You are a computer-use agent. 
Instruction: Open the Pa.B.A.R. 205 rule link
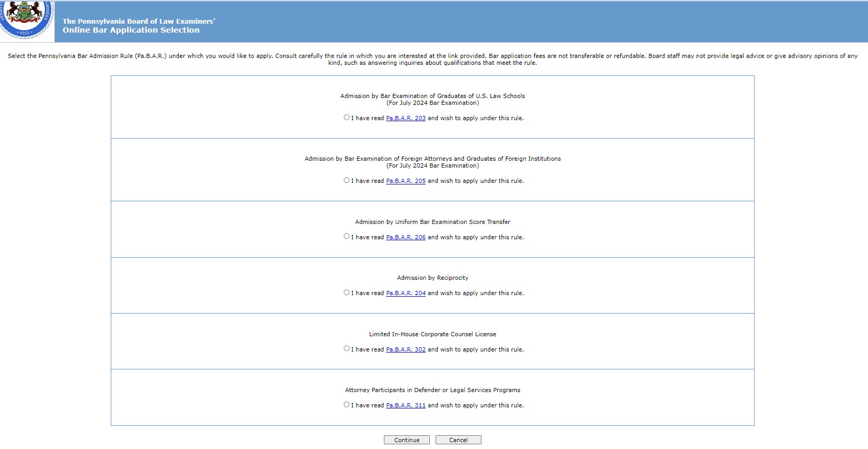(406, 181)
